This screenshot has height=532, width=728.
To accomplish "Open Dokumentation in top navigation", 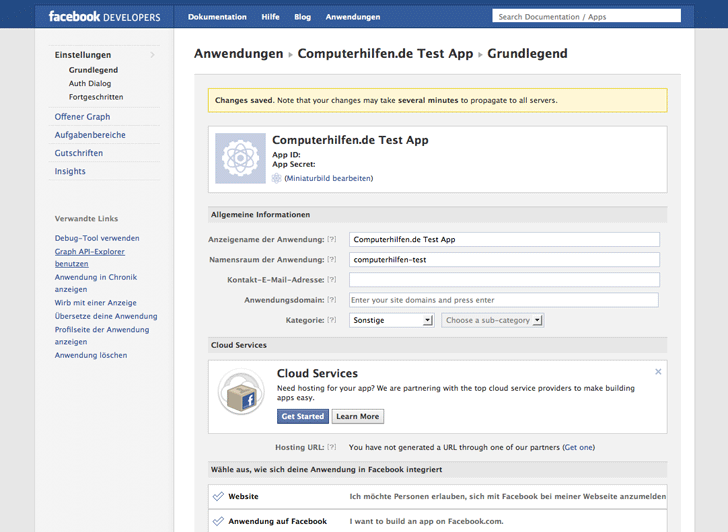I will tap(217, 17).
